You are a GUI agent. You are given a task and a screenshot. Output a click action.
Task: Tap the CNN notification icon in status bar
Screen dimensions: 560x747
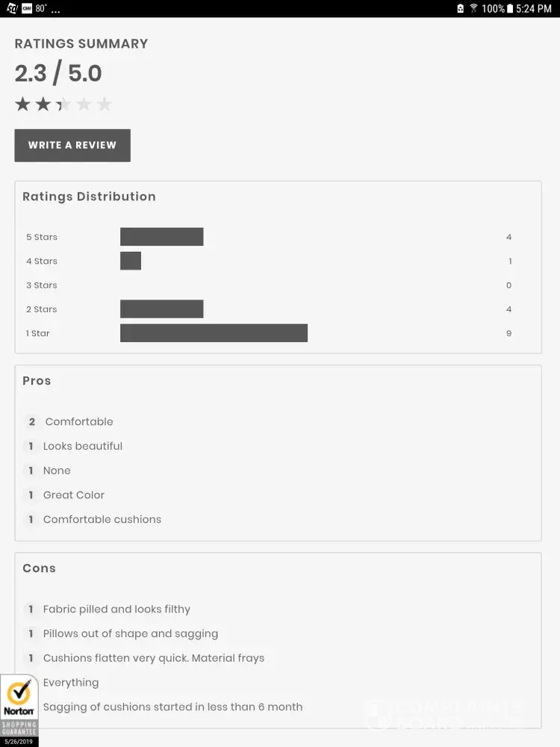tap(26, 8)
